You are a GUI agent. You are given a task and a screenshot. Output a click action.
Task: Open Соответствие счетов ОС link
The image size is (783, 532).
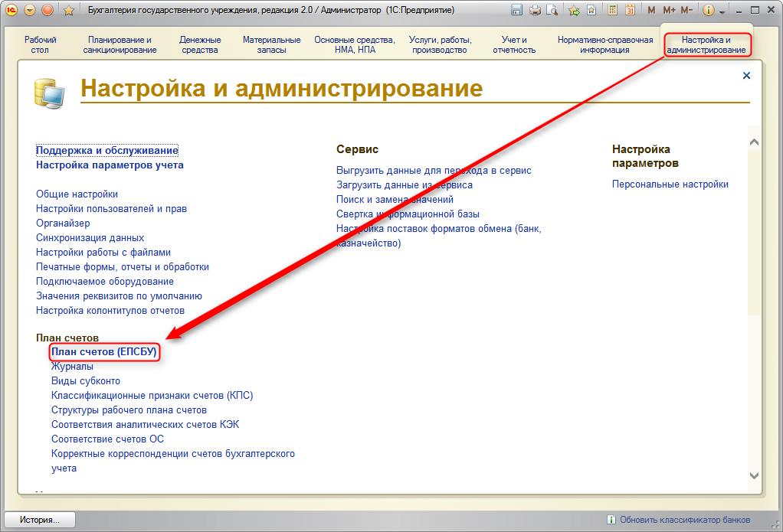tap(107, 439)
